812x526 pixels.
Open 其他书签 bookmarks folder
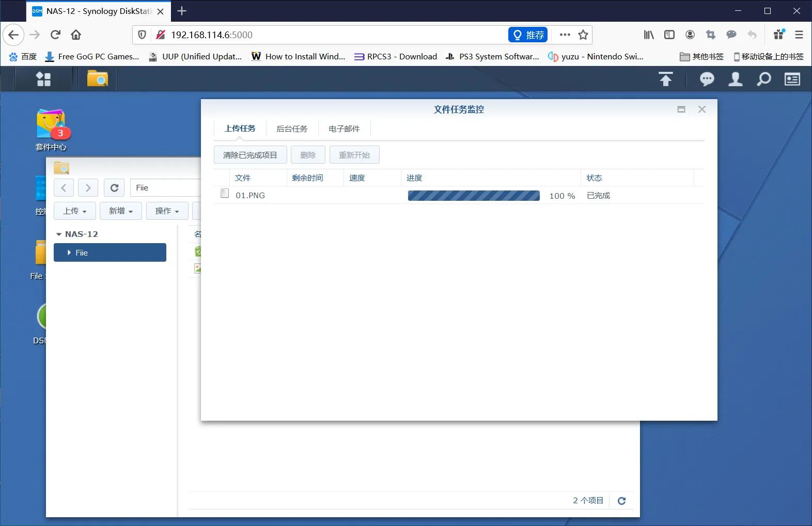(701, 56)
